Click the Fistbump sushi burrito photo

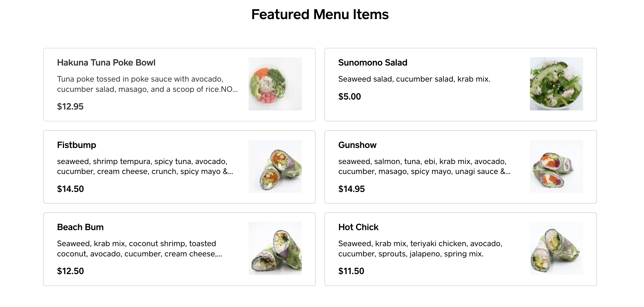coord(275,166)
